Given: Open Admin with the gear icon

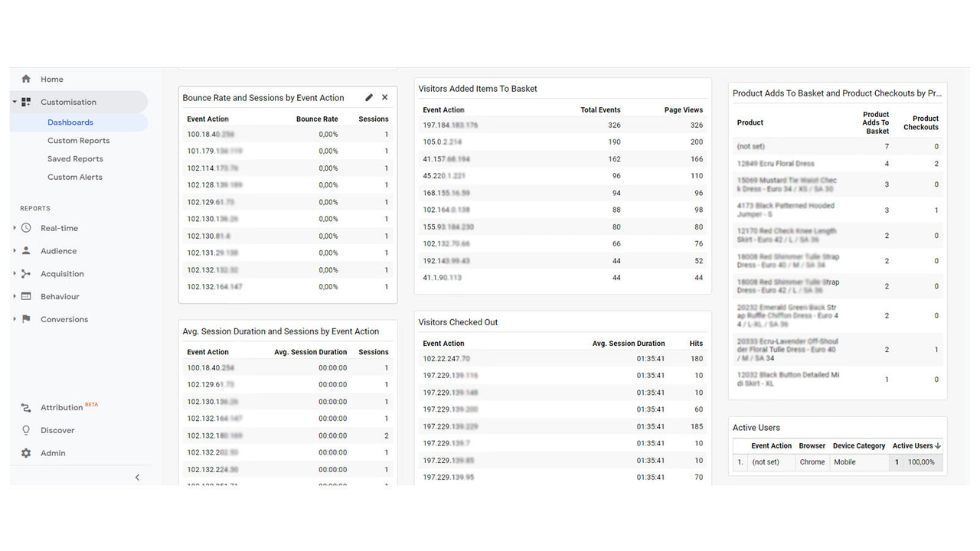Looking at the screenshot, I should tap(26, 453).
